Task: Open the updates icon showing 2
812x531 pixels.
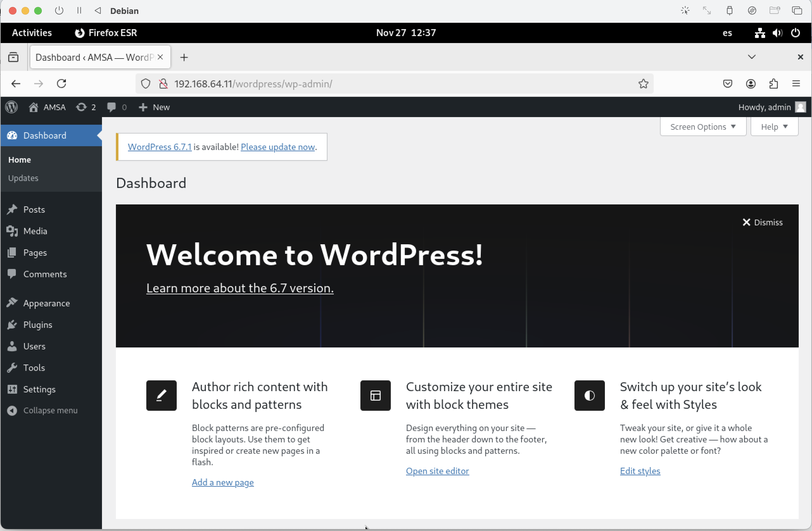Action: (86, 107)
